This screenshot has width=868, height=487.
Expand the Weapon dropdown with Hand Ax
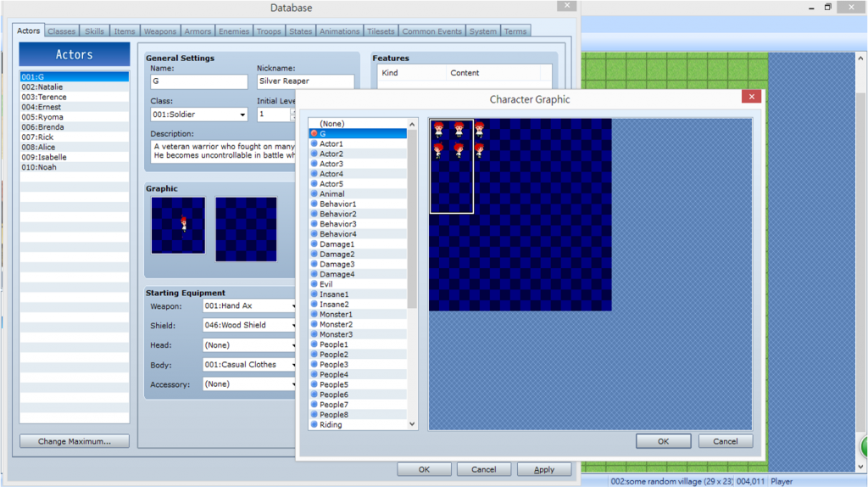(249, 305)
